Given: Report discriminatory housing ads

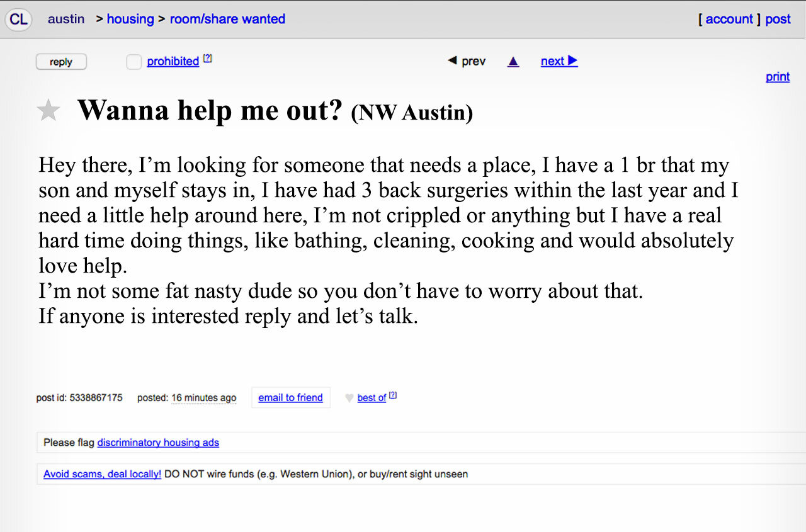Looking at the screenshot, I should (x=158, y=443).
